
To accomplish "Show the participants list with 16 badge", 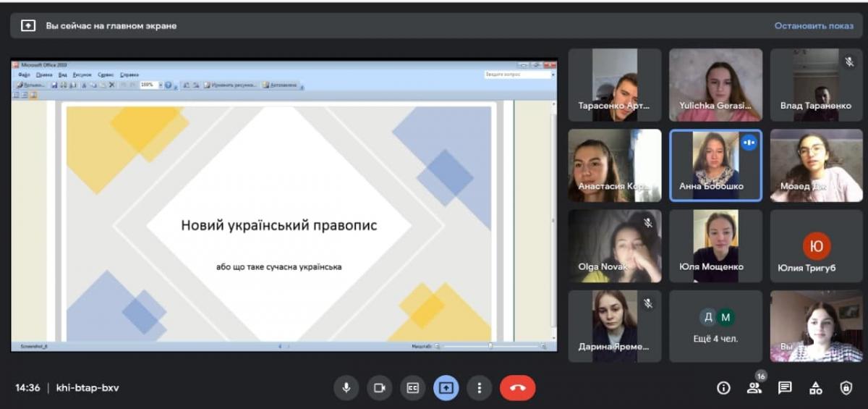I will coord(754,388).
